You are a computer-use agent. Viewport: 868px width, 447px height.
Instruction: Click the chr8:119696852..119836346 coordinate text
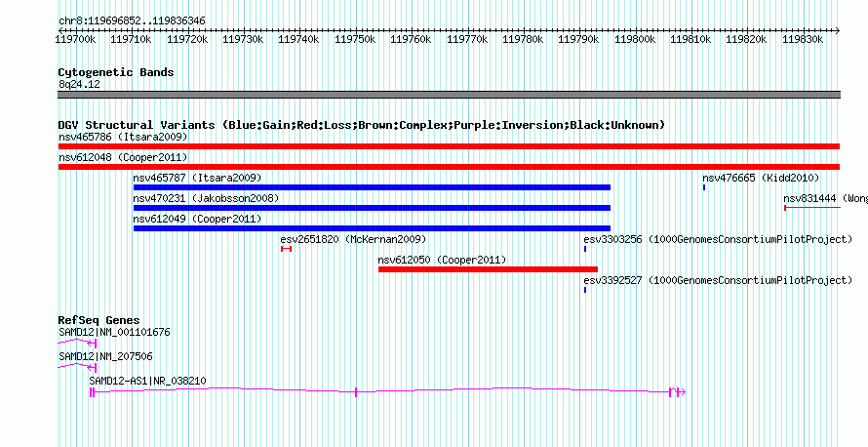click(132, 21)
